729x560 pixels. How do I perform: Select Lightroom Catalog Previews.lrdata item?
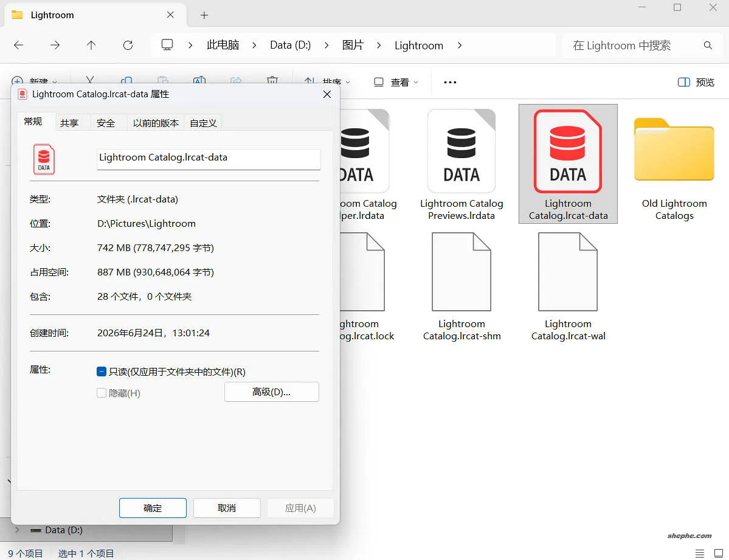[x=461, y=165]
